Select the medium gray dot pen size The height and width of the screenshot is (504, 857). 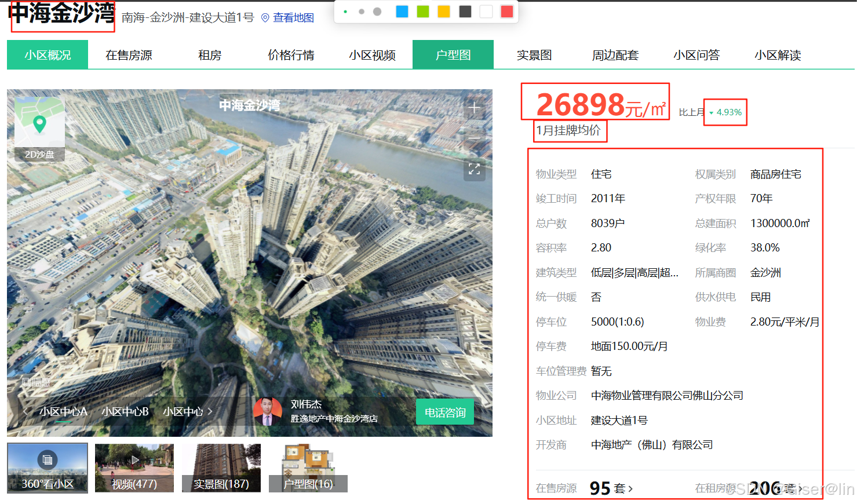(362, 12)
